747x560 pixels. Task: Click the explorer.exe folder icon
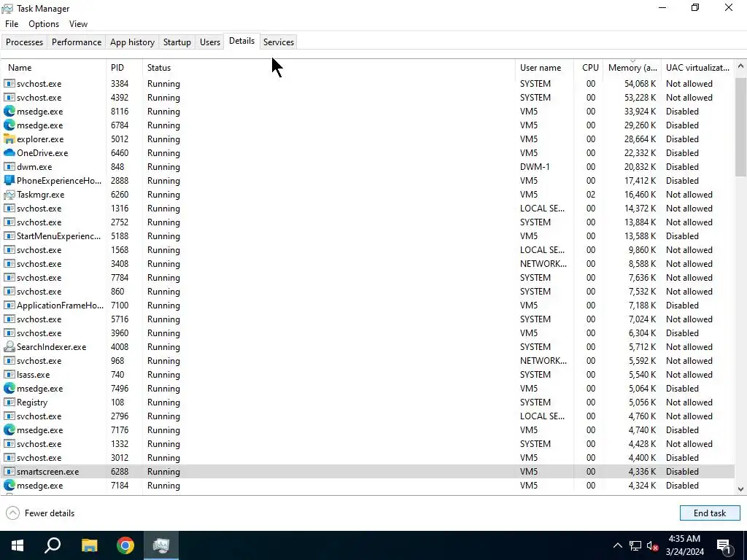tap(9, 139)
